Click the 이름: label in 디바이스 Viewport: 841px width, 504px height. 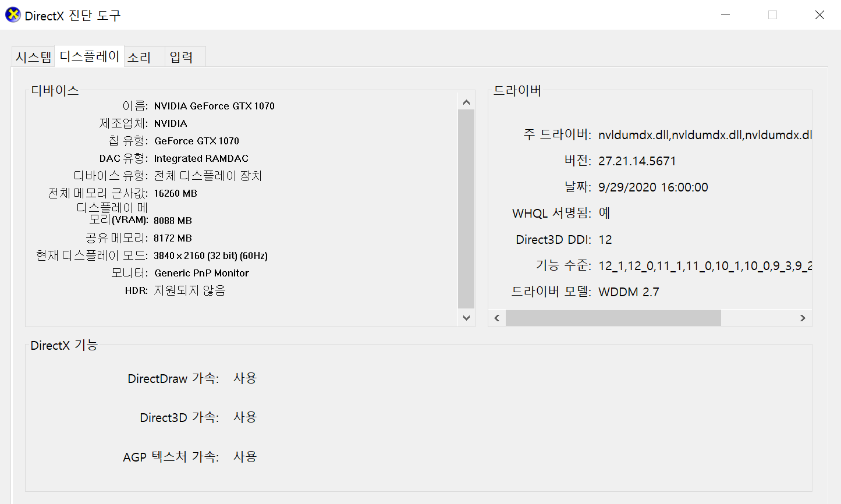click(x=135, y=106)
